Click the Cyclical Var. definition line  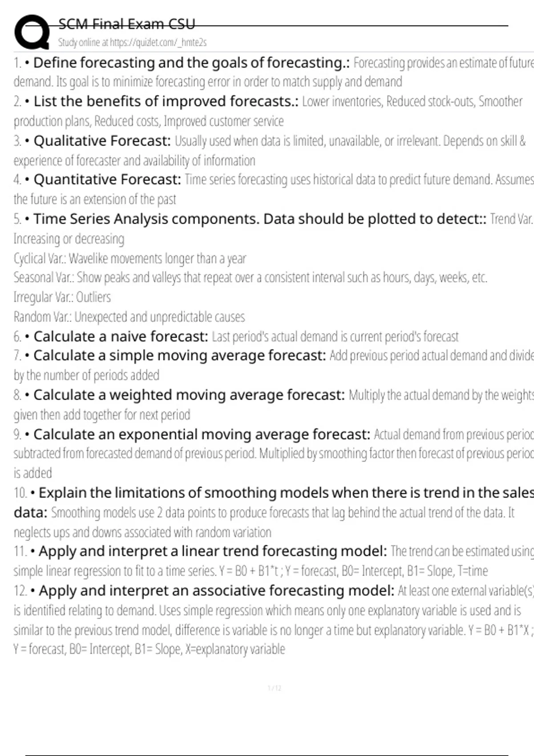pyautogui.click(x=130, y=258)
